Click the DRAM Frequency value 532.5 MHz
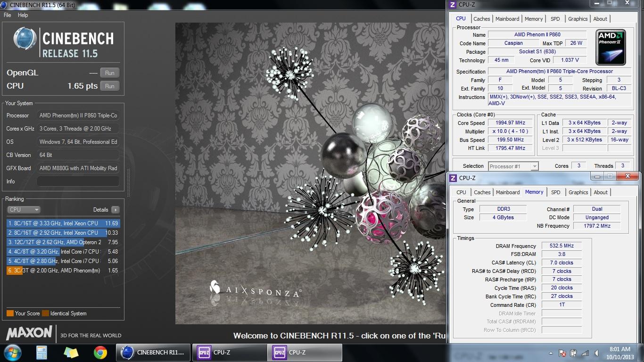This screenshot has width=644, height=362. pyautogui.click(x=561, y=246)
